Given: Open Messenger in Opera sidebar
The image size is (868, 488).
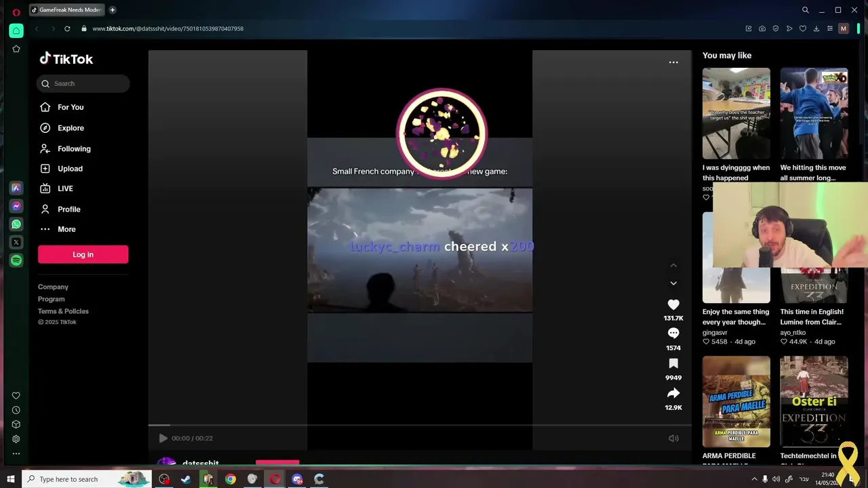Looking at the screenshot, I should pyautogui.click(x=16, y=206).
